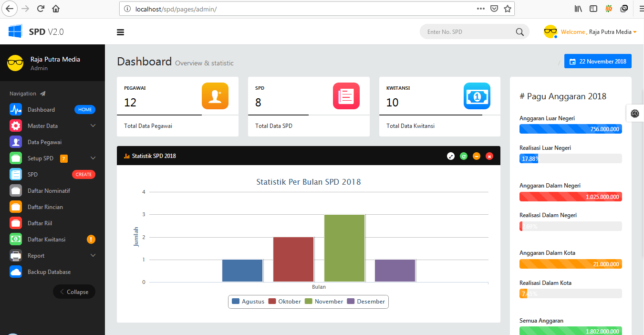The width and height of the screenshot is (644, 335).
Task: Toggle the Desember legend entry
Action: click(366, 302)
